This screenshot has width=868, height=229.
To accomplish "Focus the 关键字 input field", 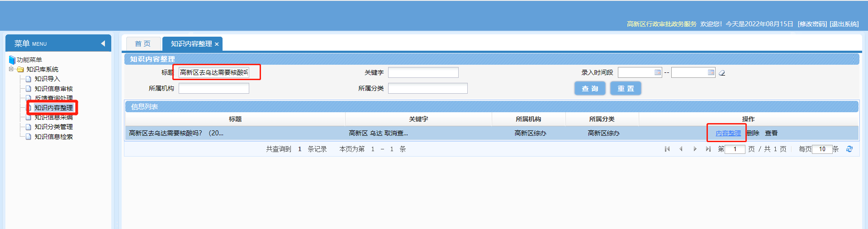I will point(423,72).
